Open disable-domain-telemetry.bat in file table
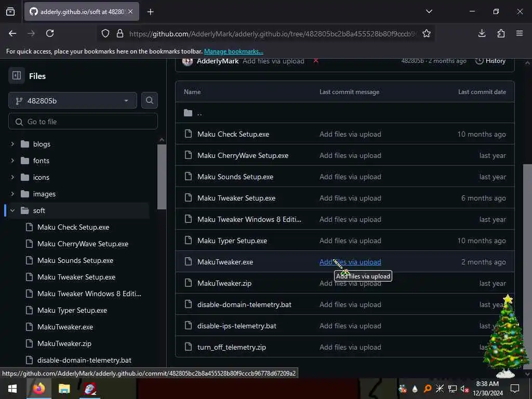The height and width of the screenshot is (399, 532). [244, 304]
